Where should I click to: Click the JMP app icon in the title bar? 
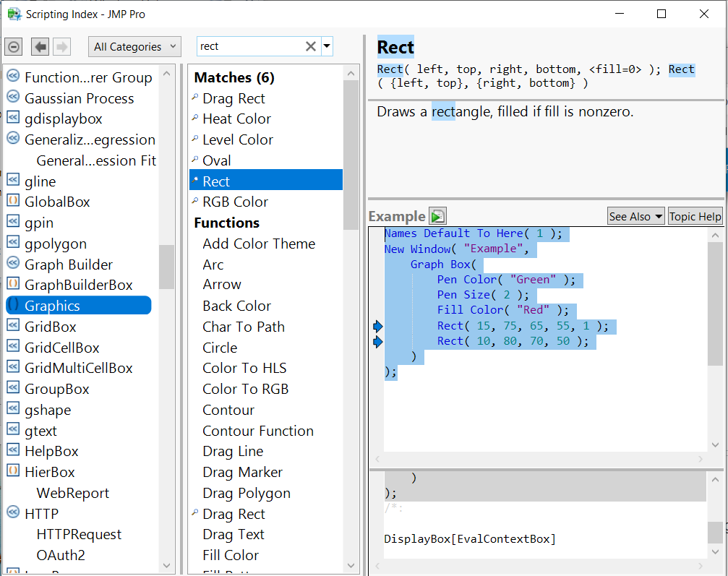[x=14, y=14]
